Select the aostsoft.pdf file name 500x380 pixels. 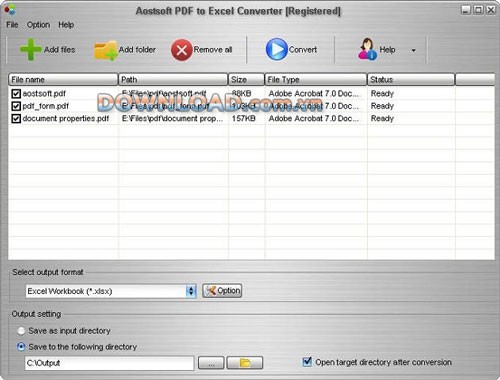click(44, 94)
